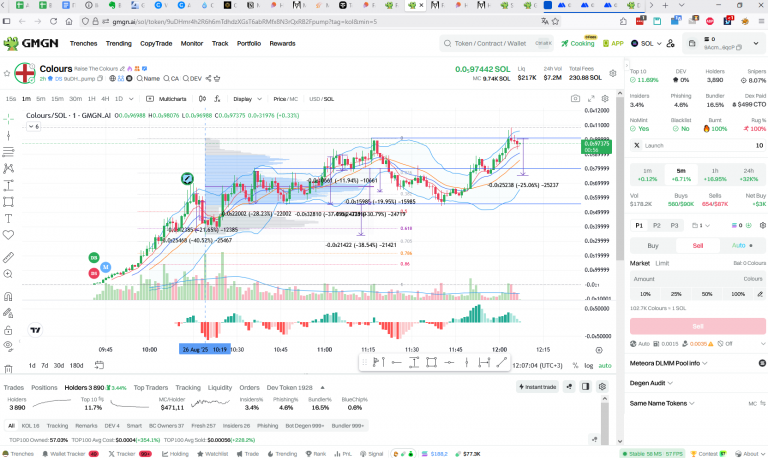The image size is (768, 458).
Task: Activate the magnet snap mode
Action: click(x=8, y=296)
